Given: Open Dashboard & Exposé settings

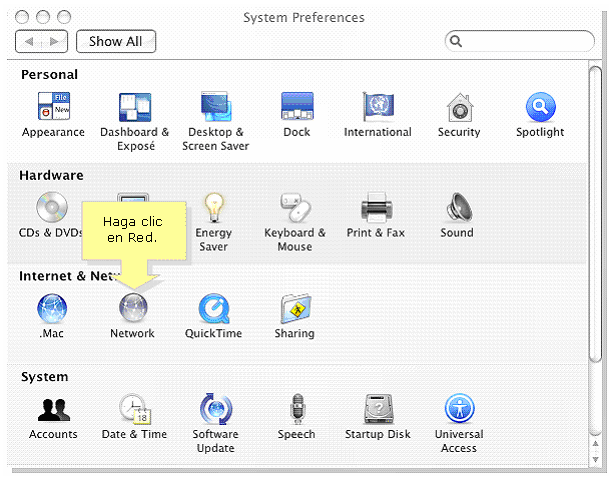Looking at the screenshot, I should click(x=135, y=107).
